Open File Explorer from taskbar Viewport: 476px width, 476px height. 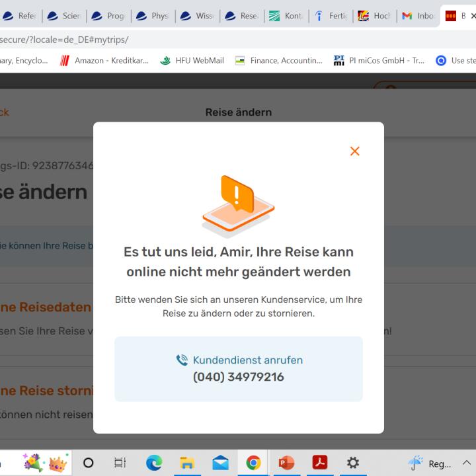click(x=187, y=463)
